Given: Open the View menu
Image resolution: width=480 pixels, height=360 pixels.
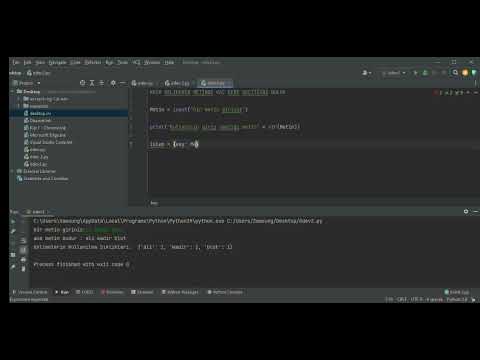Looking at the screenshot, I should coord(40,62).
